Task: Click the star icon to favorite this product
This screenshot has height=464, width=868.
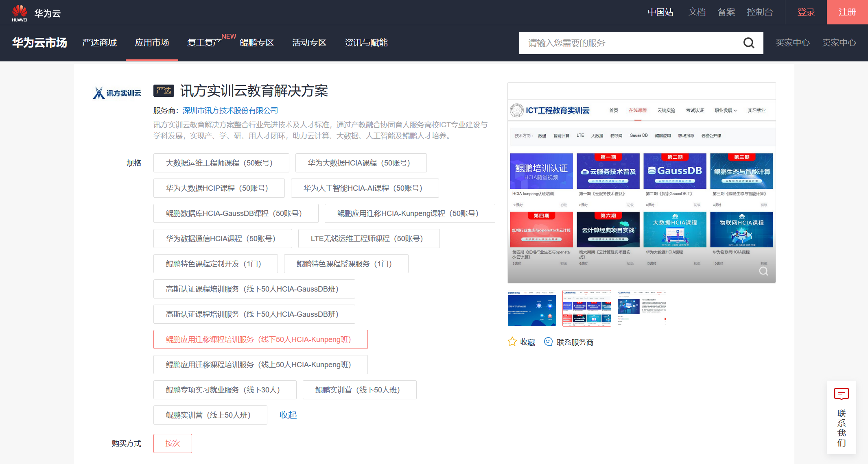Action: [x=512, y=342]
